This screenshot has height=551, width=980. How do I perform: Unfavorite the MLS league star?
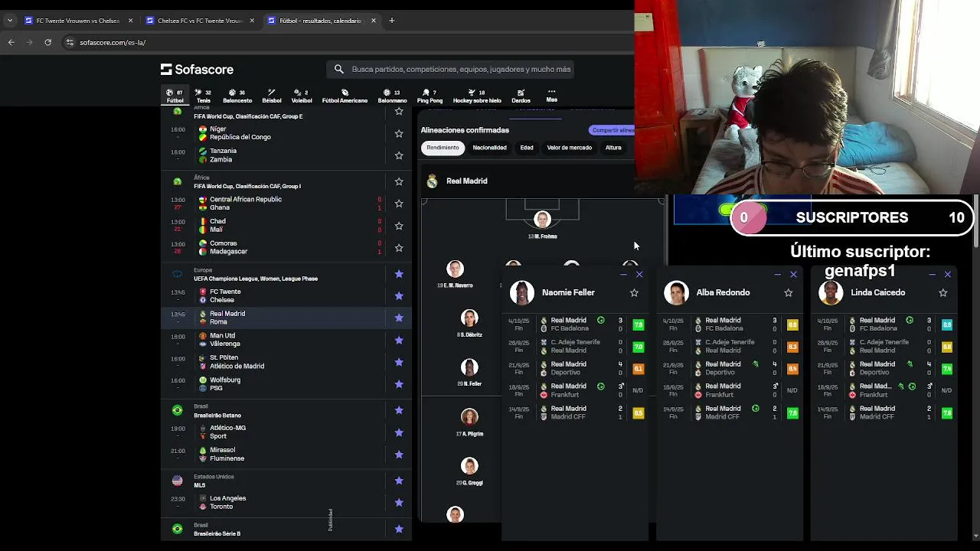[x=399, y=481]
